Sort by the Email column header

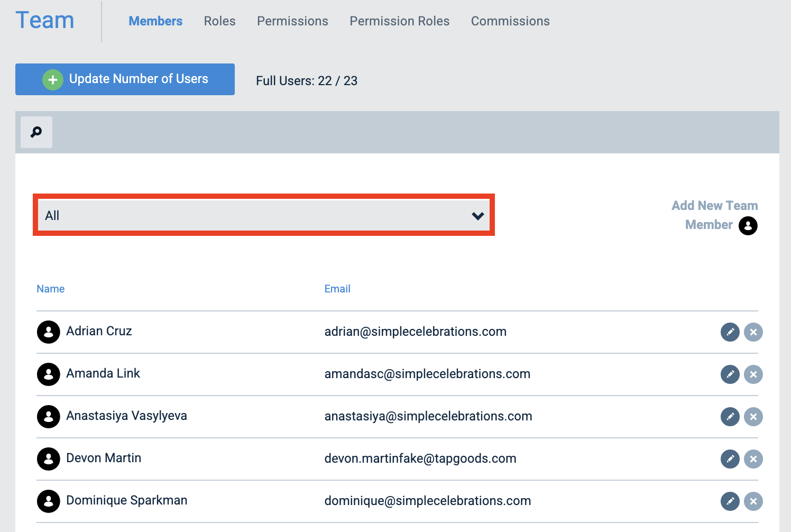pos(337,289)
